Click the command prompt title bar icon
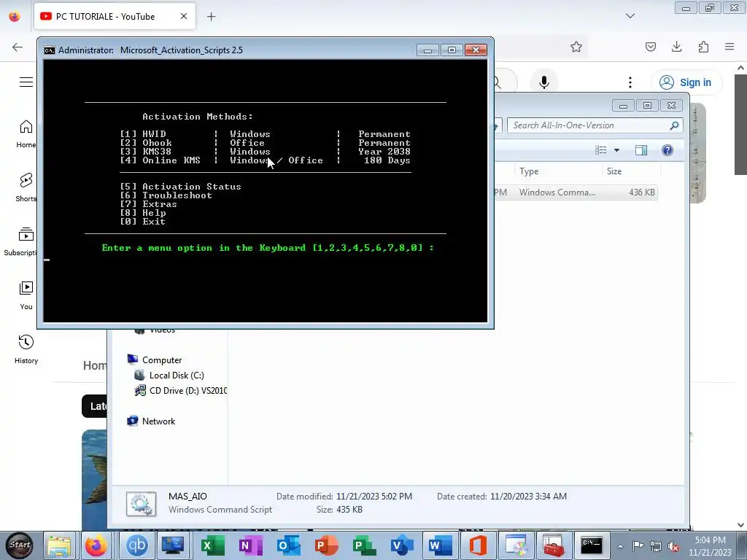This screenshot has height=560, width=747. click(49, 50)
